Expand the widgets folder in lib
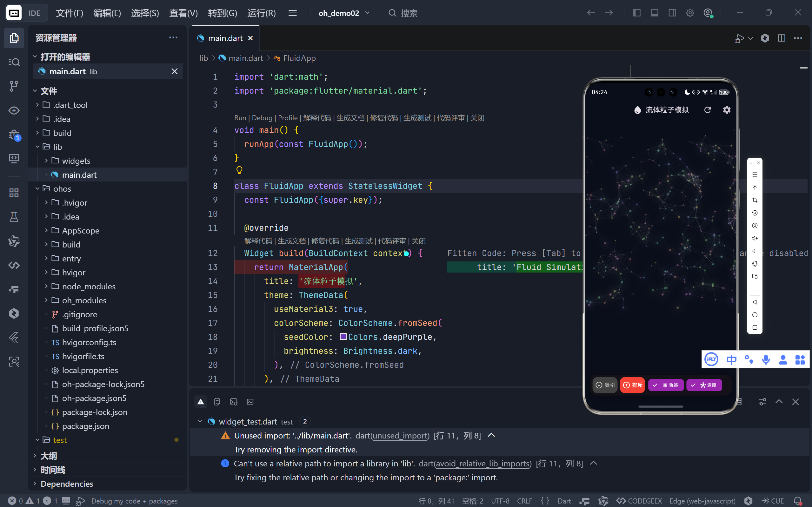Screen dimensions: 812x507 [76, 161]
